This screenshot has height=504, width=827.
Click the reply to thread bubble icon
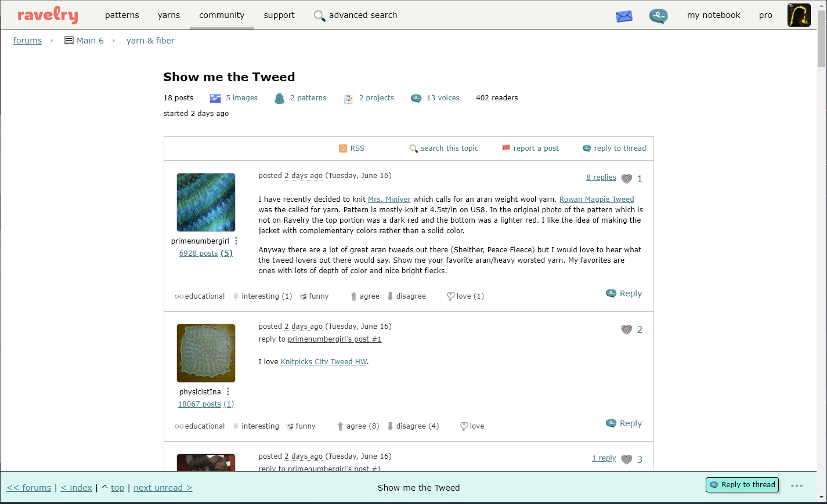click(x=587, y=148)
